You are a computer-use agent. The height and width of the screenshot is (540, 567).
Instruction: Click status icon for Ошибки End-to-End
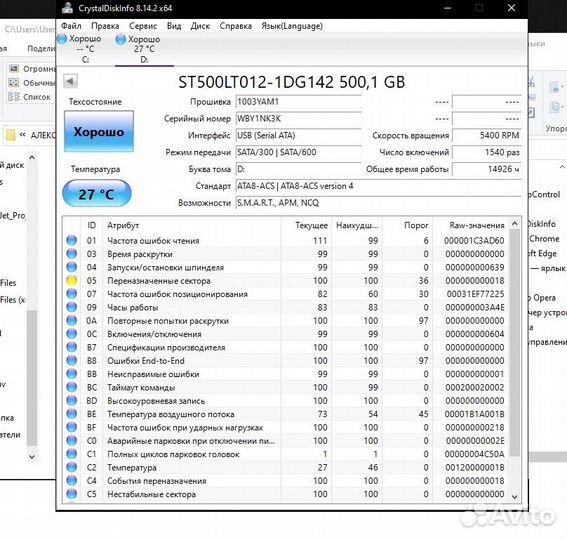pyautogui.click(x=72, y=361)
